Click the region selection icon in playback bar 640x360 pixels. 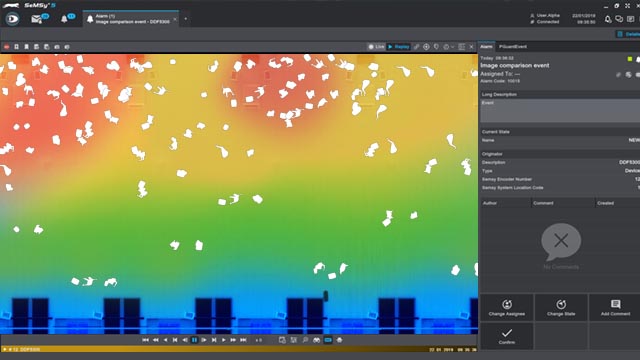pyautogui.click(x=293, y=340)
